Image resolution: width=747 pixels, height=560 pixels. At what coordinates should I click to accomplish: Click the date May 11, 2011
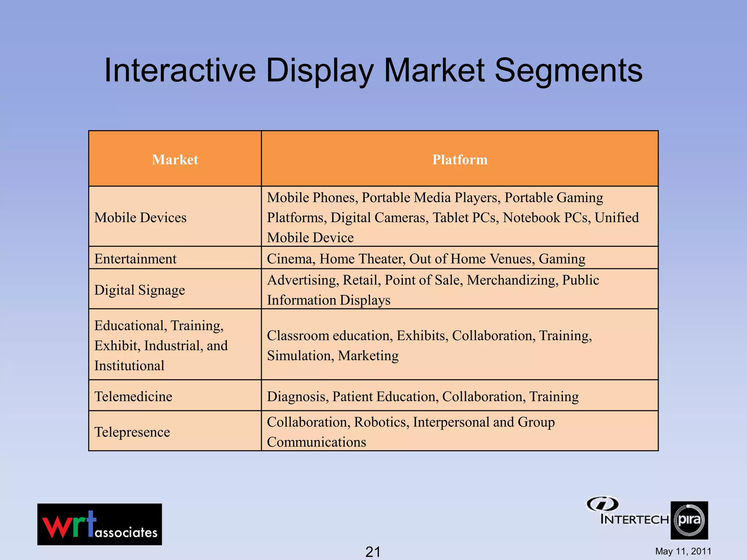683,551
